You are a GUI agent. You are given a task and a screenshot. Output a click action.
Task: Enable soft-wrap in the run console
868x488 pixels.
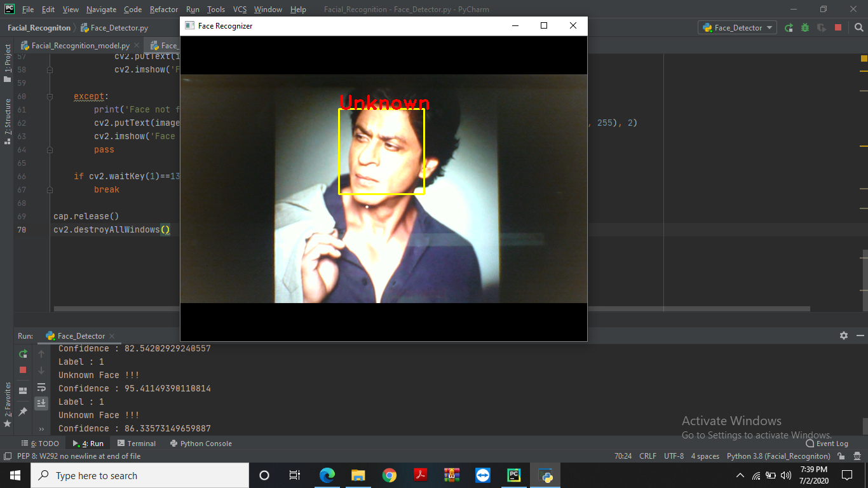(x=41, y=388)
